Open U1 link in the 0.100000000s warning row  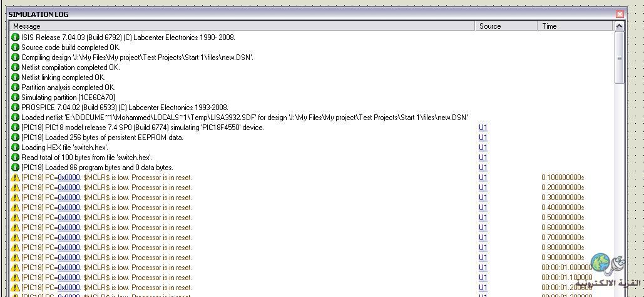483,178
